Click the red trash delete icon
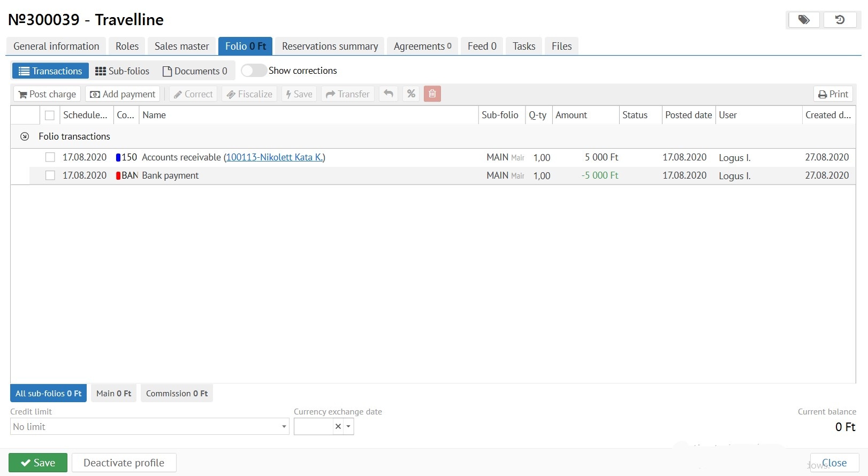 point(432,94)
